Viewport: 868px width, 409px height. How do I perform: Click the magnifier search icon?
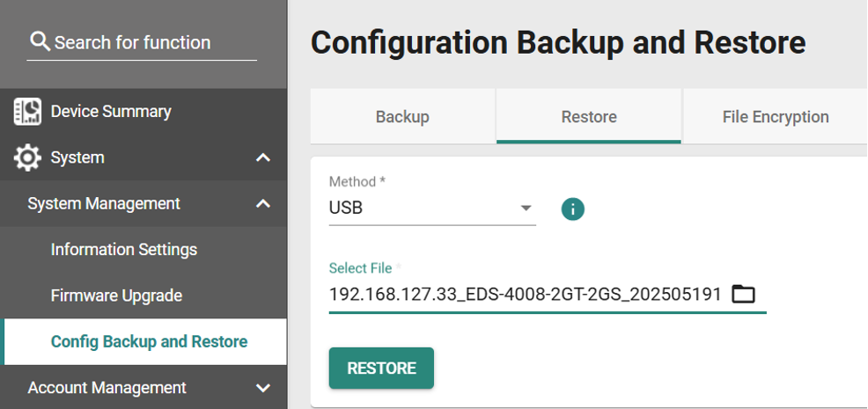point(40,41)
